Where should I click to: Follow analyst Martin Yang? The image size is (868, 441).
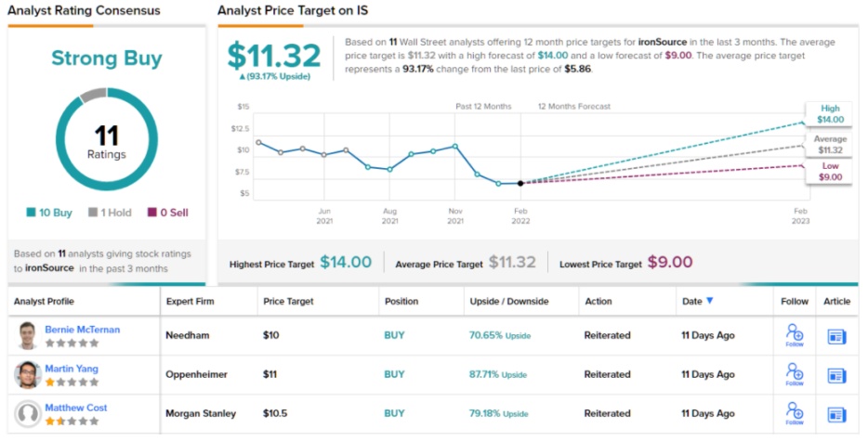pos(795,374)
